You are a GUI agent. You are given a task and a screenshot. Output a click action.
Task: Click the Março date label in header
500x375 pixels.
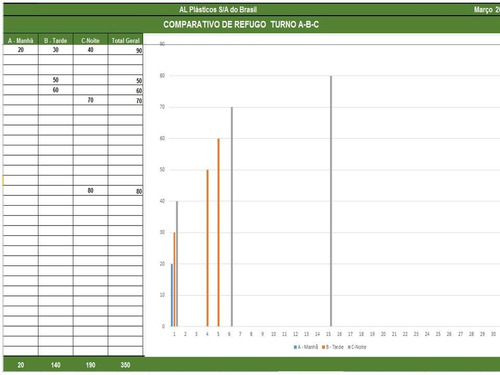(487, 10)
